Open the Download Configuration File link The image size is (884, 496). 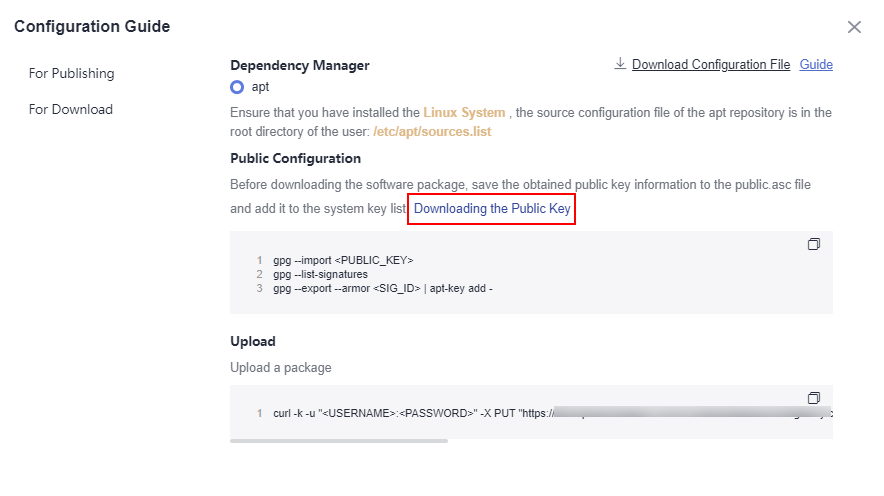[711, 64]
